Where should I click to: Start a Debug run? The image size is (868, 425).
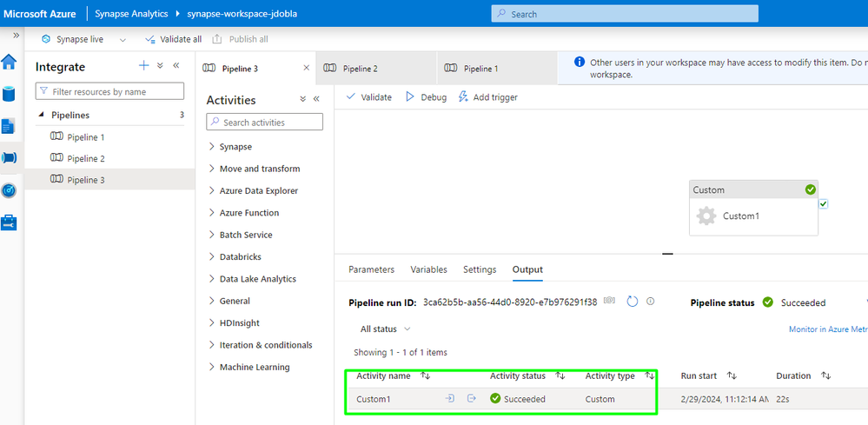[426, 96]
